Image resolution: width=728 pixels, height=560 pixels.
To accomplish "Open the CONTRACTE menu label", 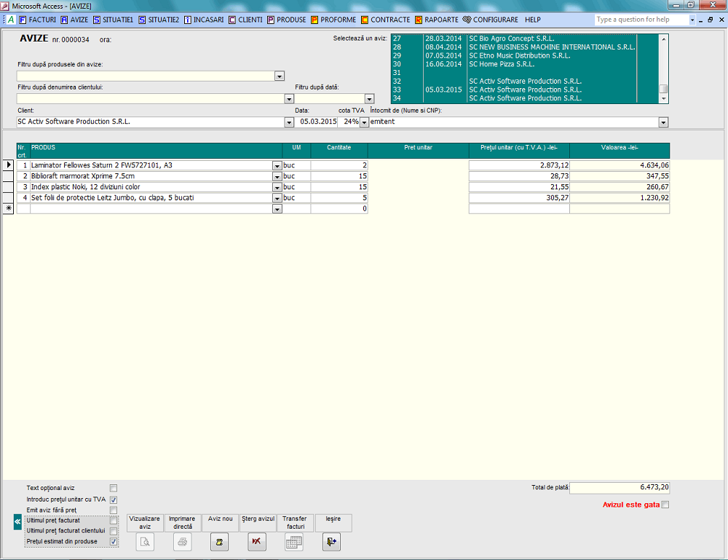I will (390, 20).
